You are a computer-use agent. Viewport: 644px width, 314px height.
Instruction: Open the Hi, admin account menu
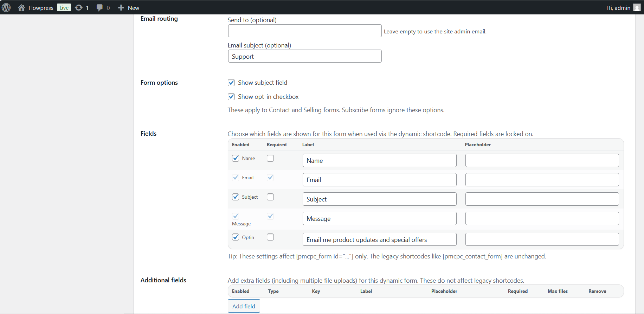[623, 8]
